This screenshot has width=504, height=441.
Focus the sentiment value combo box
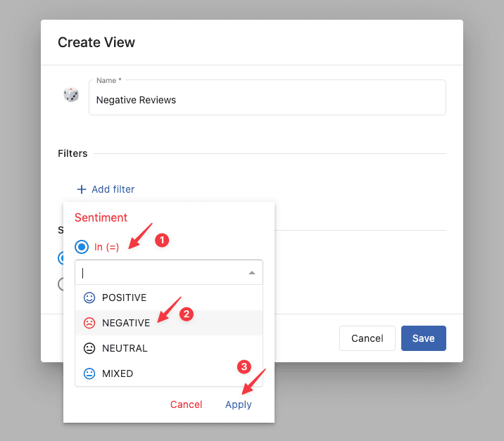162,273
